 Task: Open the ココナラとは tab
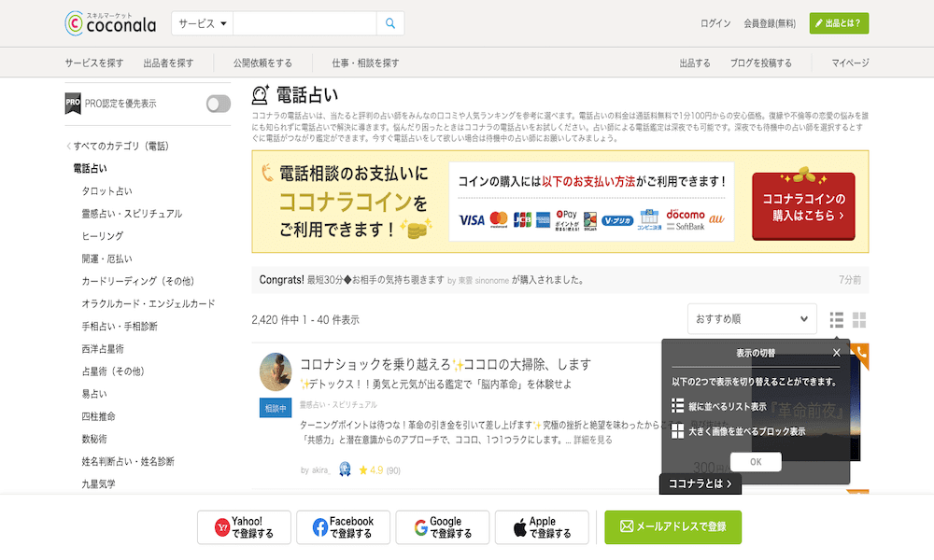700,483
